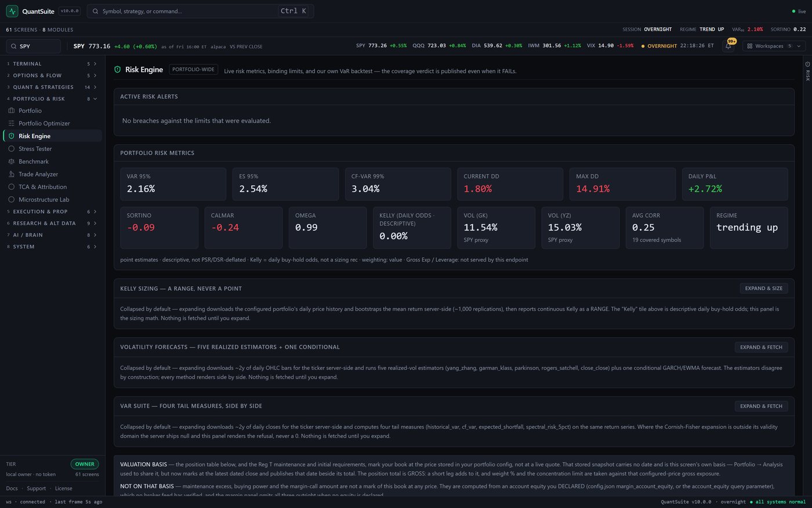Click the VIX 14.90 ticker quote
This screenshot has width=812, height=508.
point(610,46)
